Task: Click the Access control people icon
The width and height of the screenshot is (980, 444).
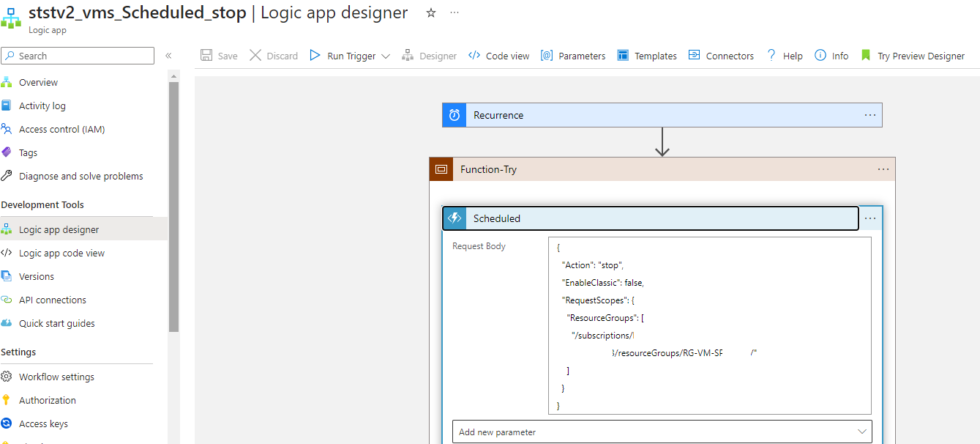Action: [x=7, y=130]
